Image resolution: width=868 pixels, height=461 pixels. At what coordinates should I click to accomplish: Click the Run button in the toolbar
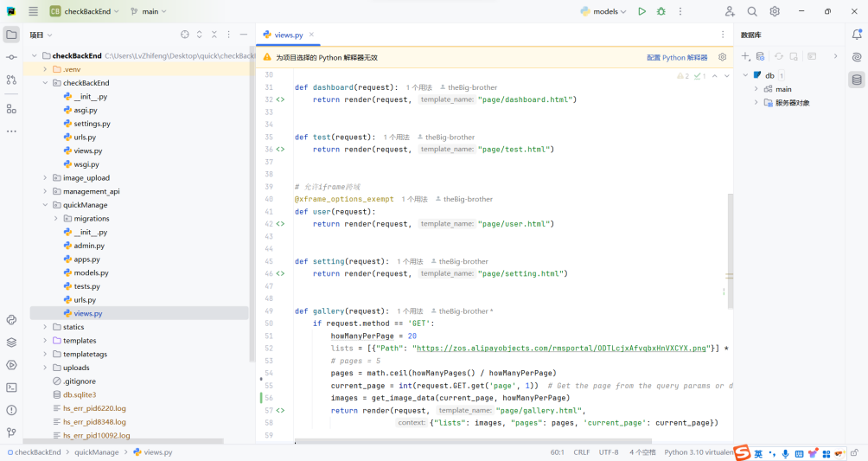pyautogui.click(x=641, y=11)
